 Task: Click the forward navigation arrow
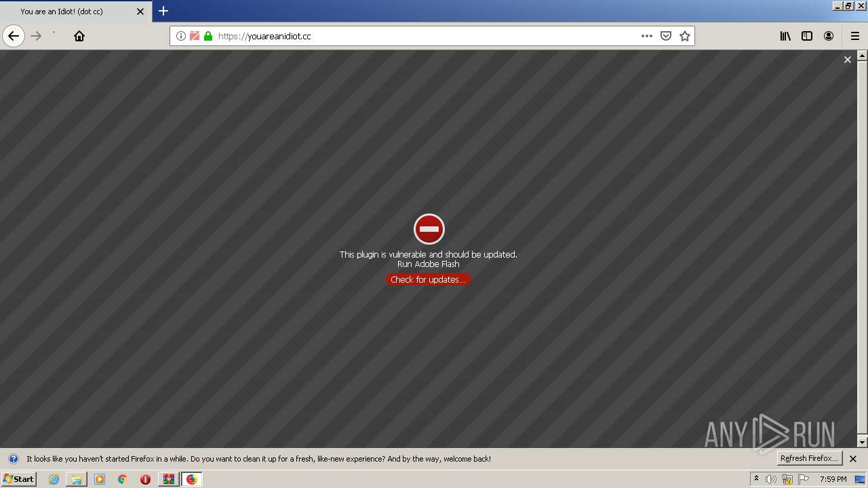(x=37, y=36)
